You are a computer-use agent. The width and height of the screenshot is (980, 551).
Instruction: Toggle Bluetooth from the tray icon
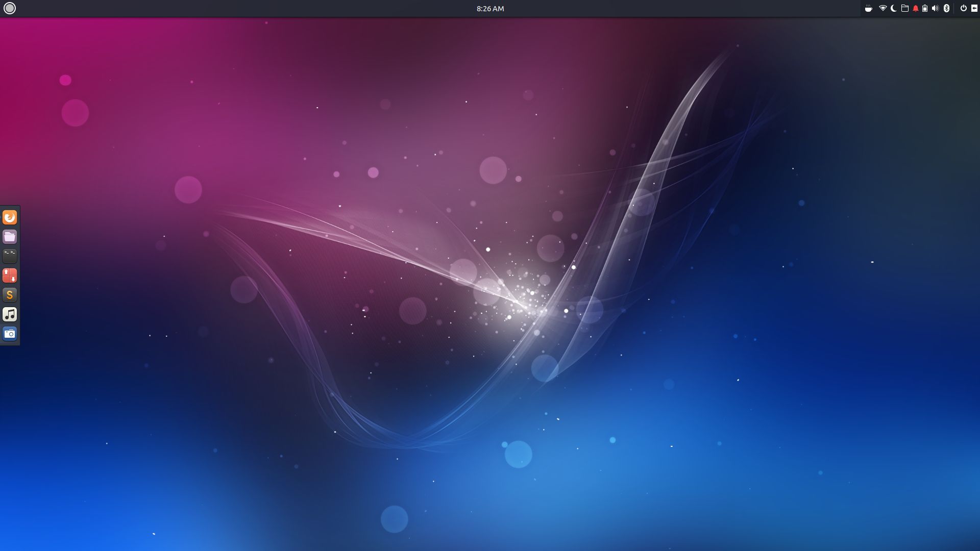[x=946, y=8]
